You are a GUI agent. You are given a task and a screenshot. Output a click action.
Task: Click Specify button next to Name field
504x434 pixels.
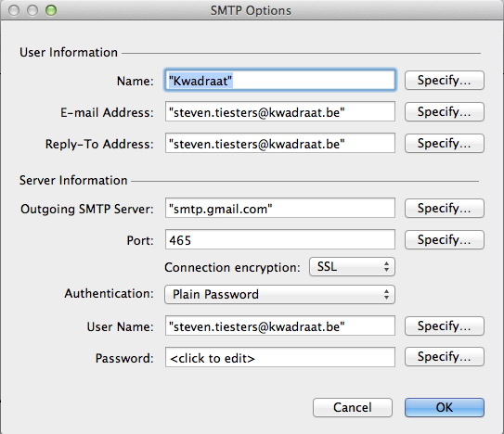point(445,81)
